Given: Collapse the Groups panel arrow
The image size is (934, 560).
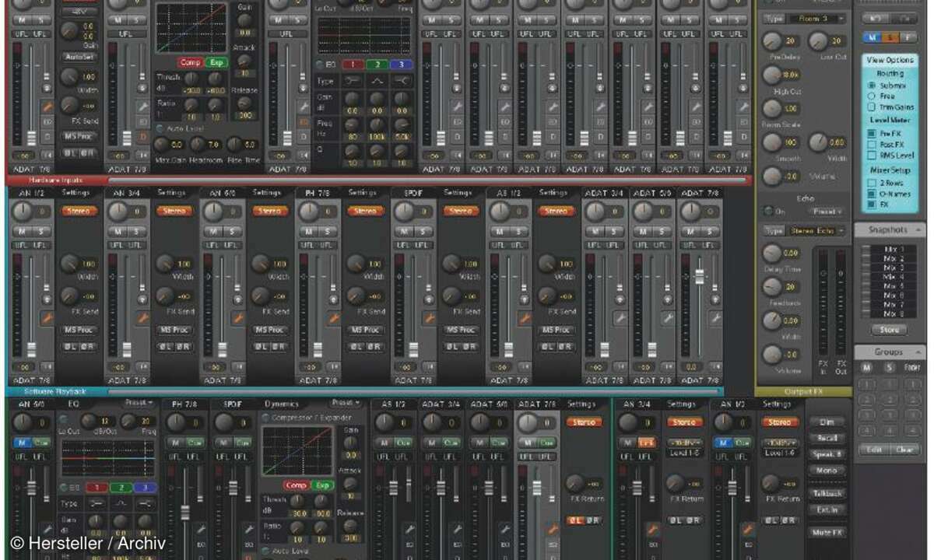Looking at the screenshot, I should pos(919,352).
